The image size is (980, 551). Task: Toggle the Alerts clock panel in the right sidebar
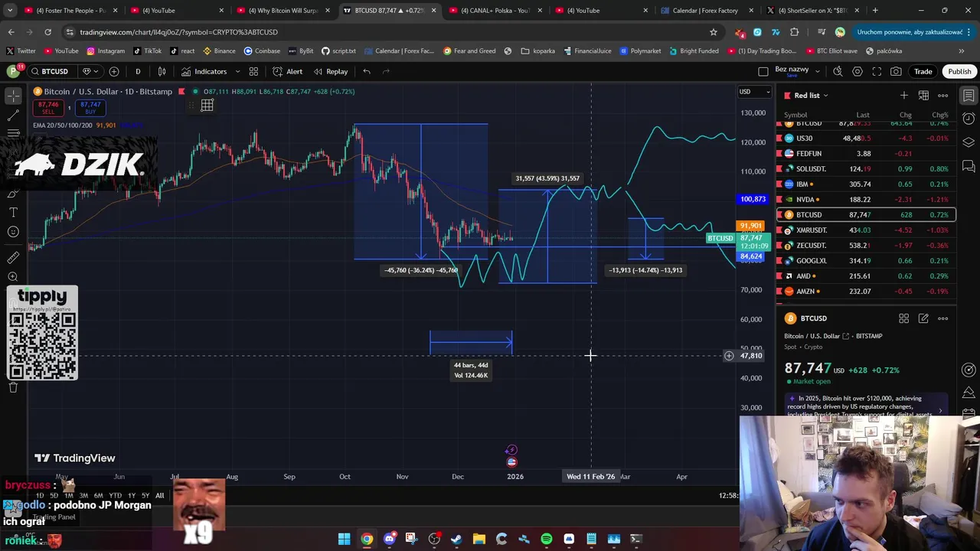(969, 119)
